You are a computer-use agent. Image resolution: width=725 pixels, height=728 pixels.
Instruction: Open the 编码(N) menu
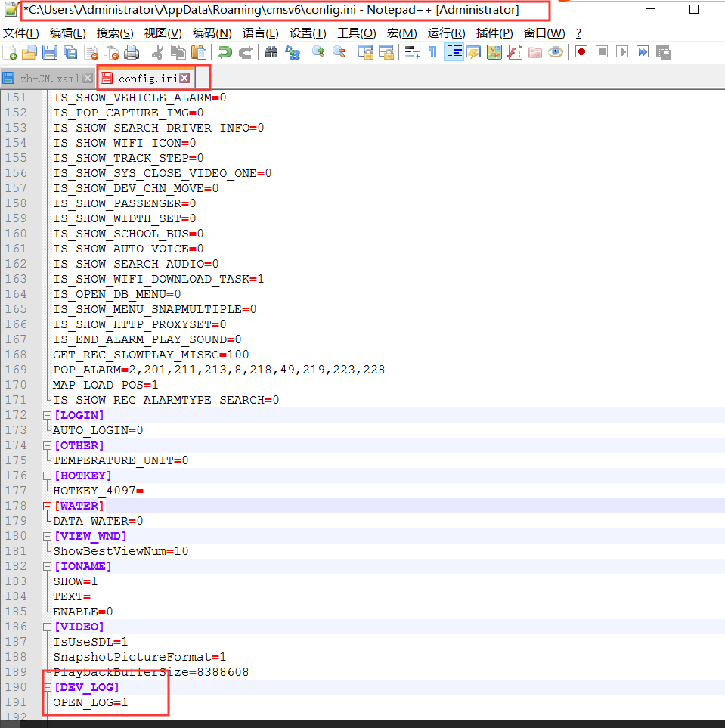point(212,33)
